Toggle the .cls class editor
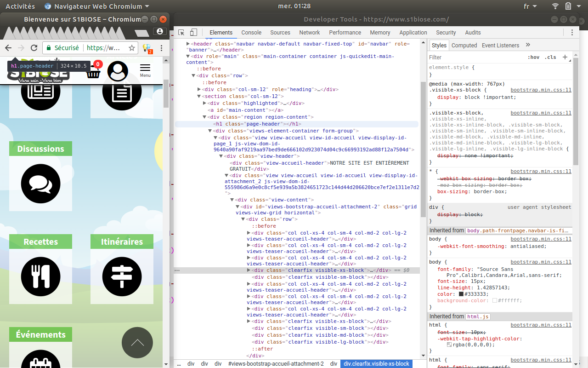The image size is (588, 368). [x=550, y=57]
